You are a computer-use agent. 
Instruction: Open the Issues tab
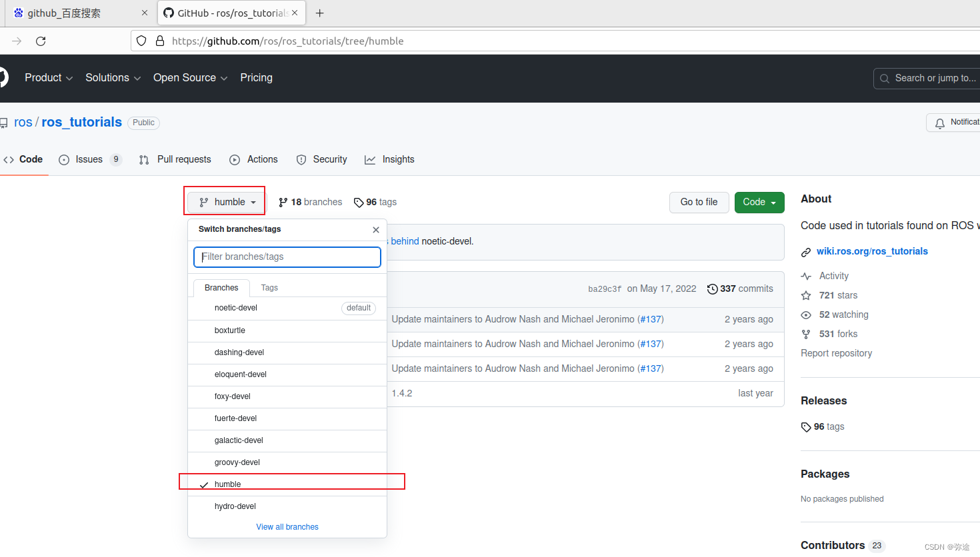click(x=91, y=159)
